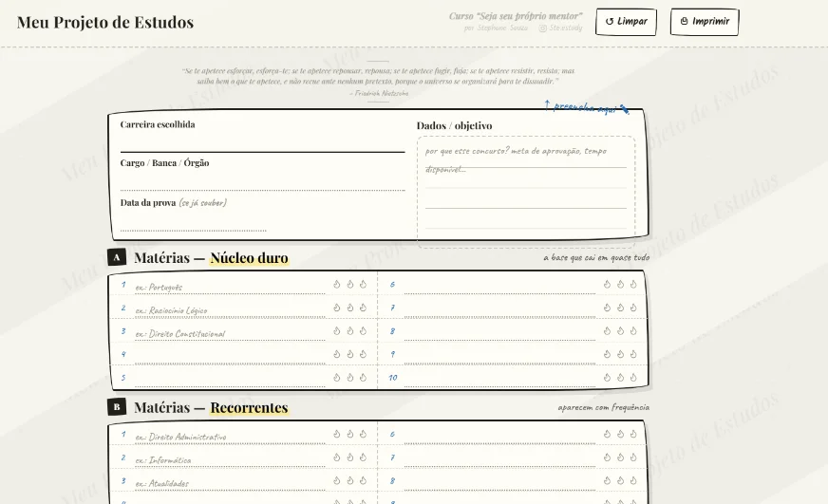Click the 'aparecem com frequência' note
Screen dimensions: 828x504
pos(604,407)
